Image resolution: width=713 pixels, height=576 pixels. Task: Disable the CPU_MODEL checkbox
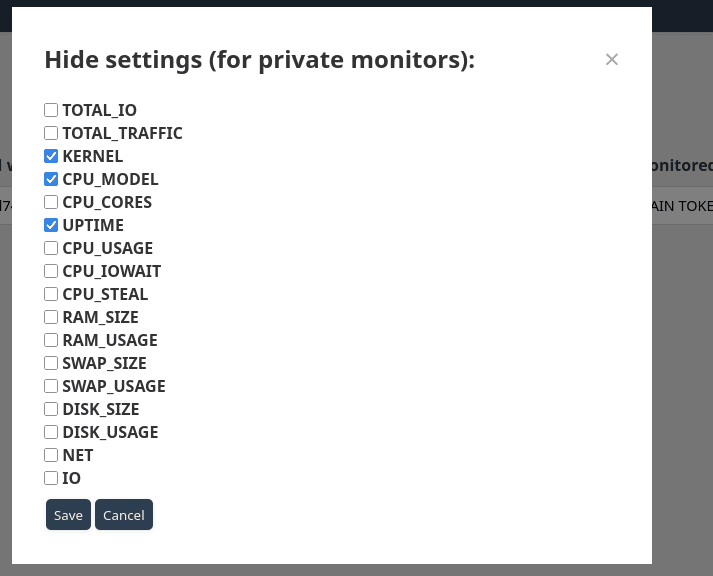click(x=51, y=179)
